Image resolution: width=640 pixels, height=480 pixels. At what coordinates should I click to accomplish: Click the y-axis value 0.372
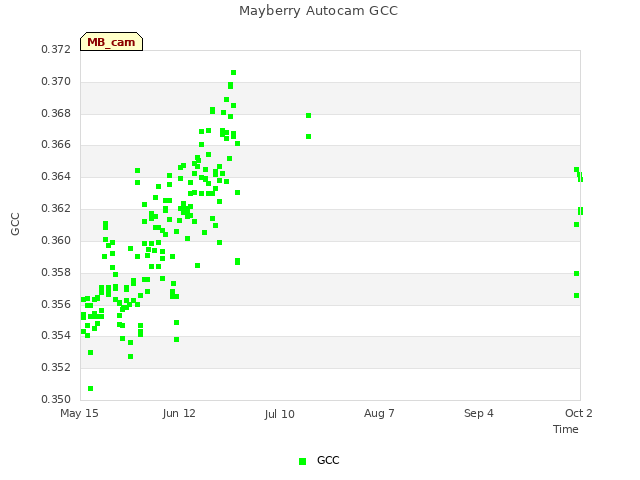click(x=56, y=49)
